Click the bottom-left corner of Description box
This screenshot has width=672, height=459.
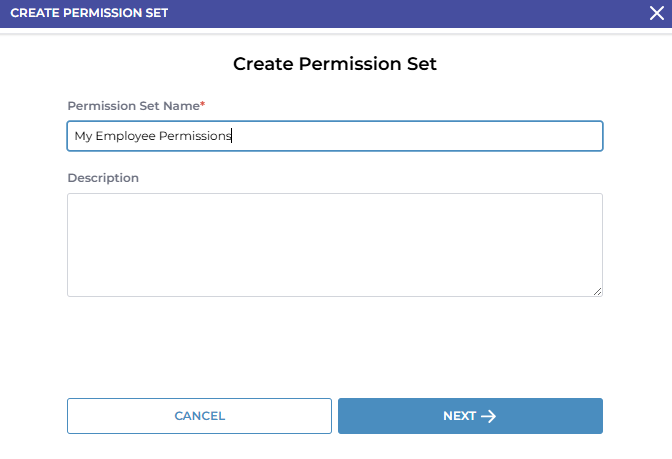pos(70,293)
